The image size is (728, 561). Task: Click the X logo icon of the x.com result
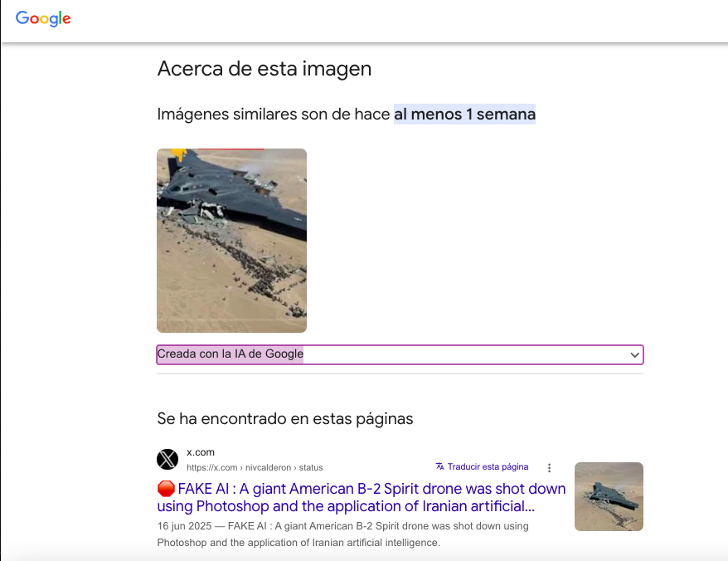[167, 459]
